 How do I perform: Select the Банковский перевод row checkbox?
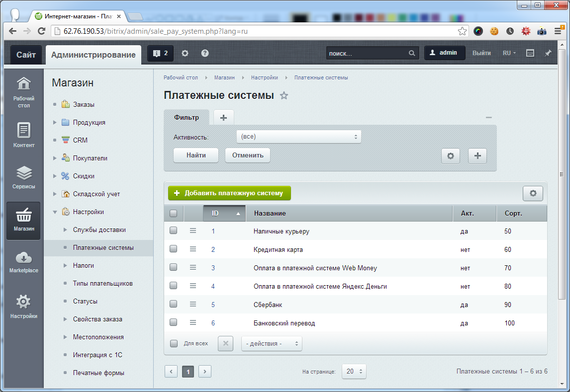173,322
